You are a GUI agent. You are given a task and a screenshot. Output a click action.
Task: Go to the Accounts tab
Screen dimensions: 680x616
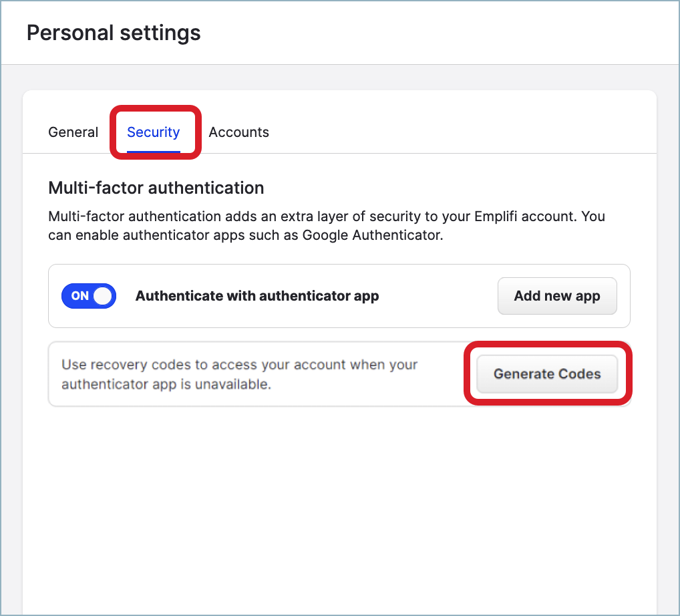[x=239, y=132]
